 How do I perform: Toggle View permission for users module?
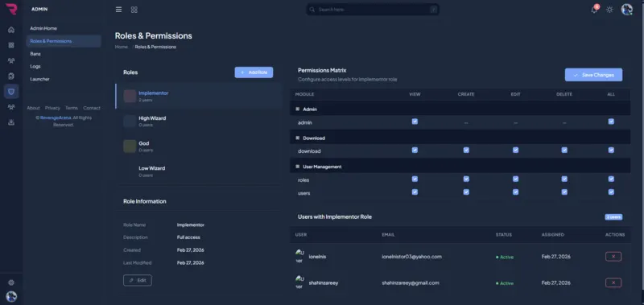coord(415,192)
